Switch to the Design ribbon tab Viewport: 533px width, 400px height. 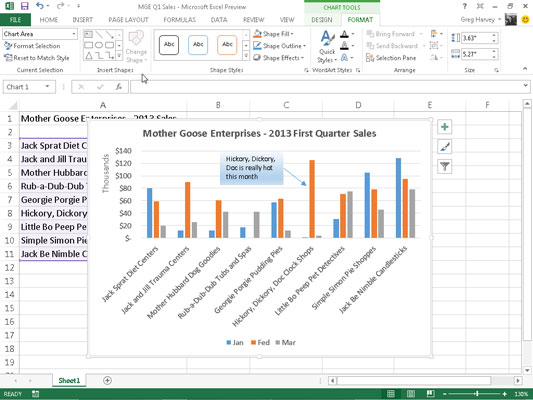[x=322, y=20]
